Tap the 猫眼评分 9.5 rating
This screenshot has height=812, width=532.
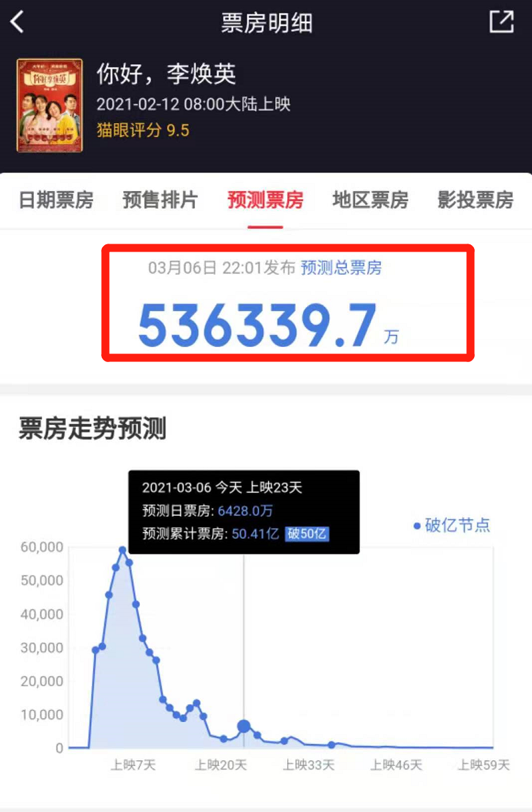[x=143, y=130]
